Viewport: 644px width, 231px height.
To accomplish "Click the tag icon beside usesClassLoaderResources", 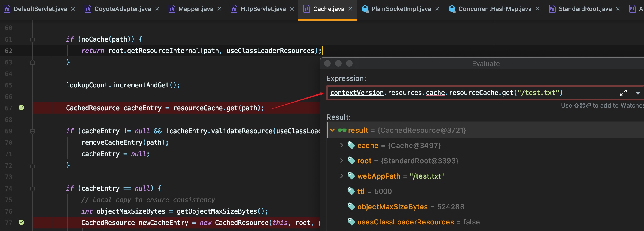I will 351,222.
